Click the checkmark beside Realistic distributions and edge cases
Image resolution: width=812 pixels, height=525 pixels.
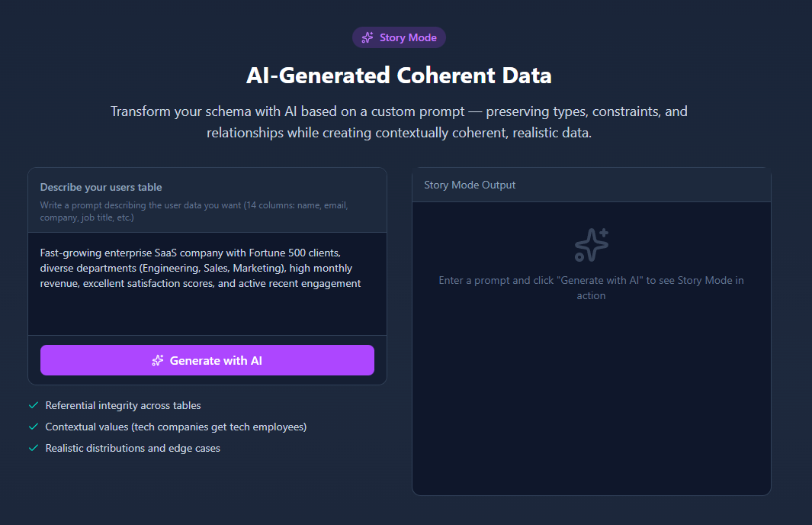point(33,448)
